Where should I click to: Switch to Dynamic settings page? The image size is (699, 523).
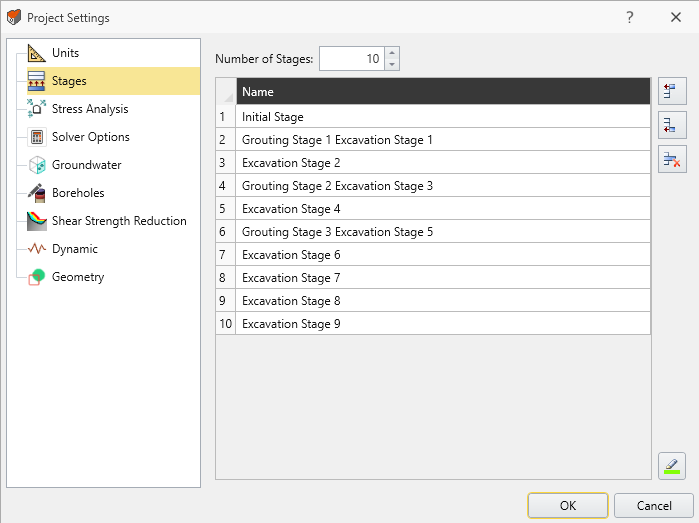tap(74, 249)
